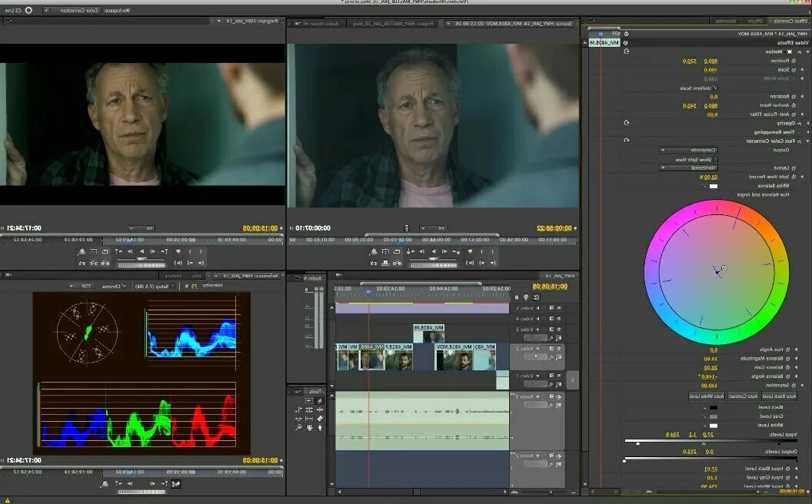The image size is (812, 504).
Task: Toggle the Fast Color Corrector fx switch
Action: pyautogui.click(x=799, y=141)
